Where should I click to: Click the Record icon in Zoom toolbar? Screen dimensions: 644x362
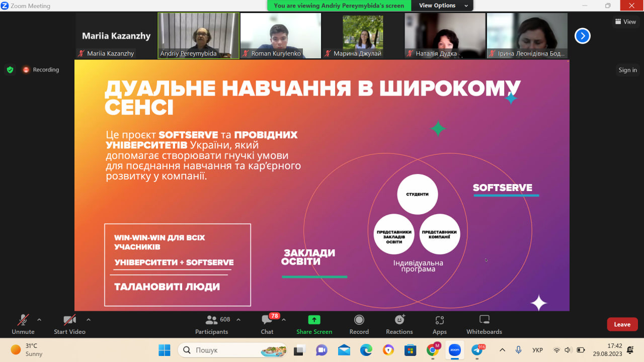(x=359, y=320)
